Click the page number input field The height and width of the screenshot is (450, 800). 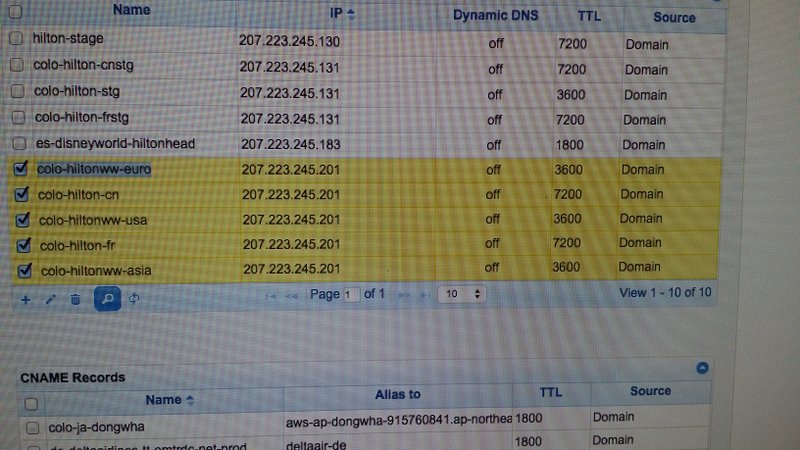[350, 295]
